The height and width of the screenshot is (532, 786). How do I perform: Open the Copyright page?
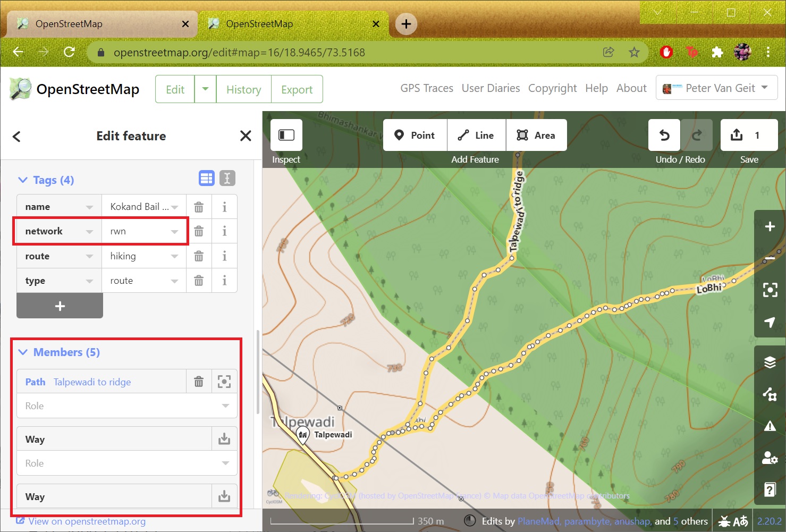(x=552, y=88)
